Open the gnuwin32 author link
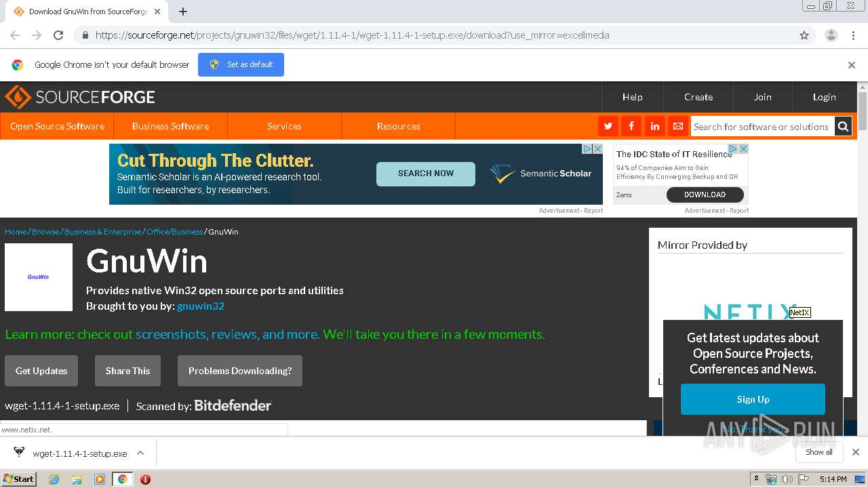 click(201, 306)
